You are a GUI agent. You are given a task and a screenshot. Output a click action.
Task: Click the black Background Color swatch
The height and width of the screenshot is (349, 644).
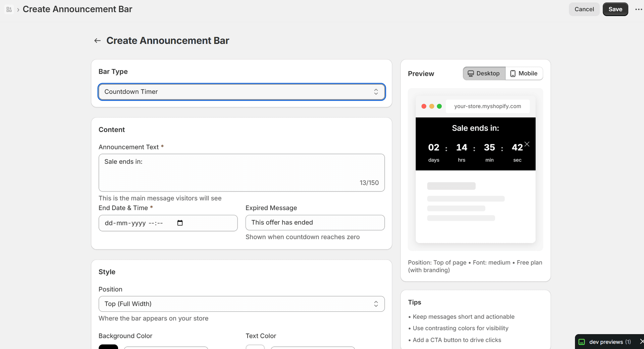[x=108, y=347]
